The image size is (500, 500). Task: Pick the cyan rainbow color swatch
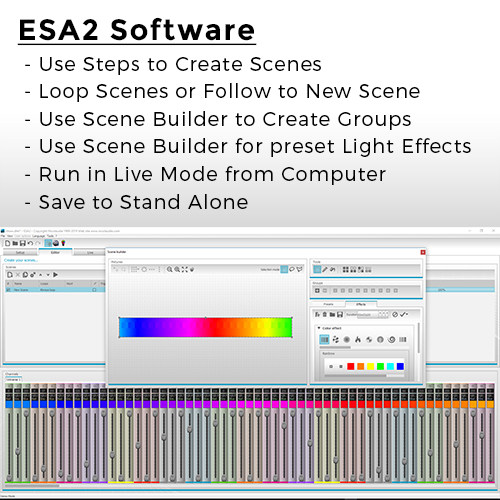[x=390, y=366]
